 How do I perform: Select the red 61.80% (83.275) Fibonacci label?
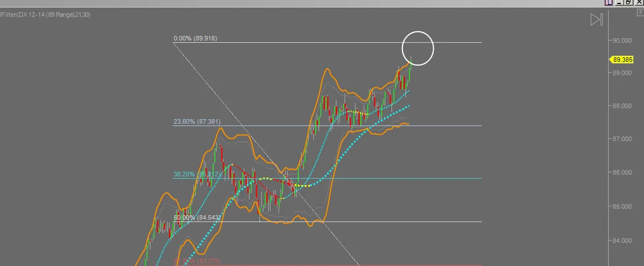tap(197, 261)
